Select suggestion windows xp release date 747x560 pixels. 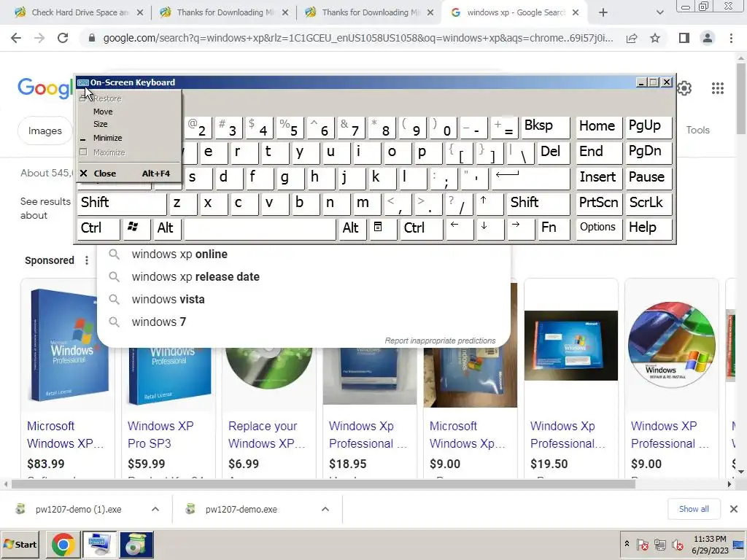303,276
